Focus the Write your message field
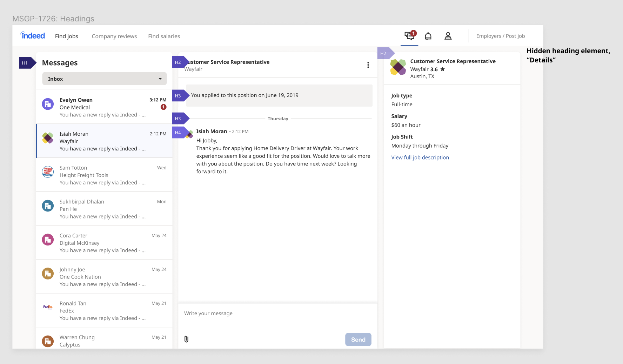Image resolution: width=623 pixels, height=364 pixels. click(277, 314)
